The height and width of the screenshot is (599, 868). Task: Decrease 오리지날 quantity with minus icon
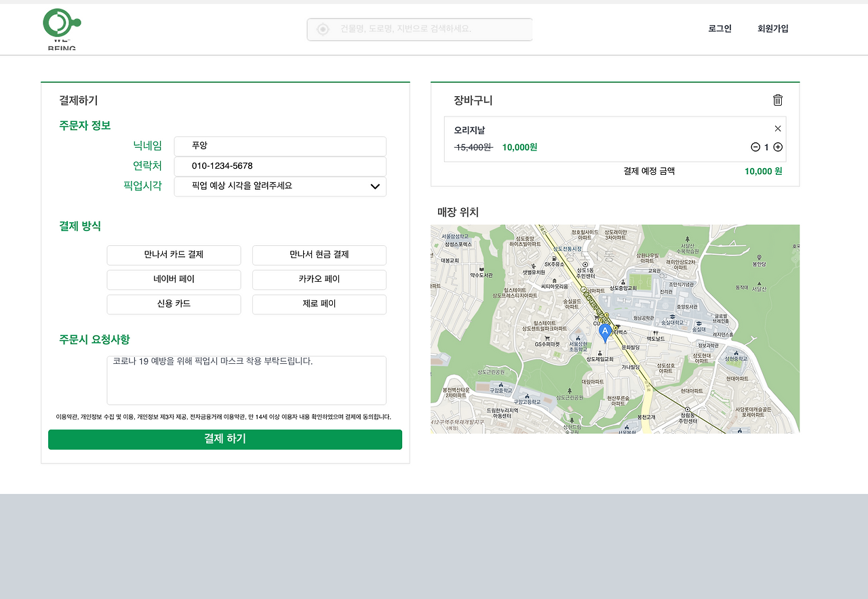(x=755, y=147)
